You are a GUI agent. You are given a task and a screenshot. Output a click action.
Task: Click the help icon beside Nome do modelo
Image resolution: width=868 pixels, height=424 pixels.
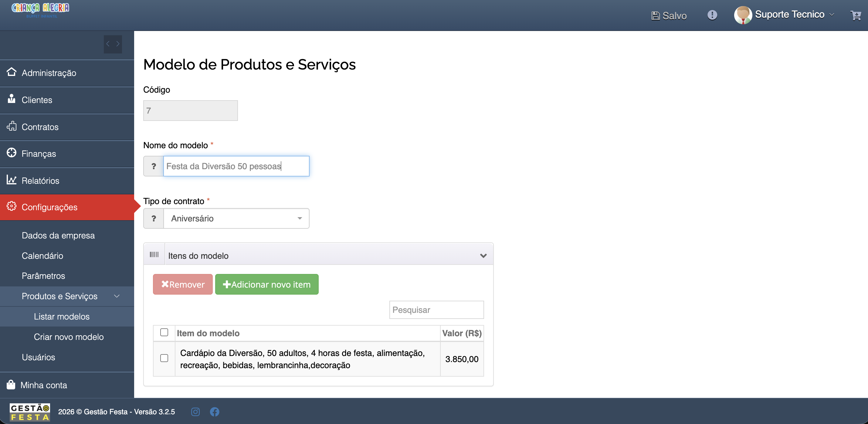154,166
